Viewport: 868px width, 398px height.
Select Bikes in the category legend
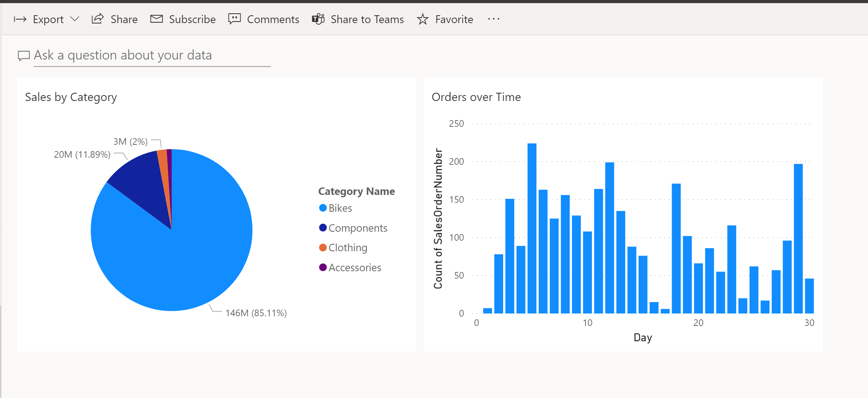[335, 208]
